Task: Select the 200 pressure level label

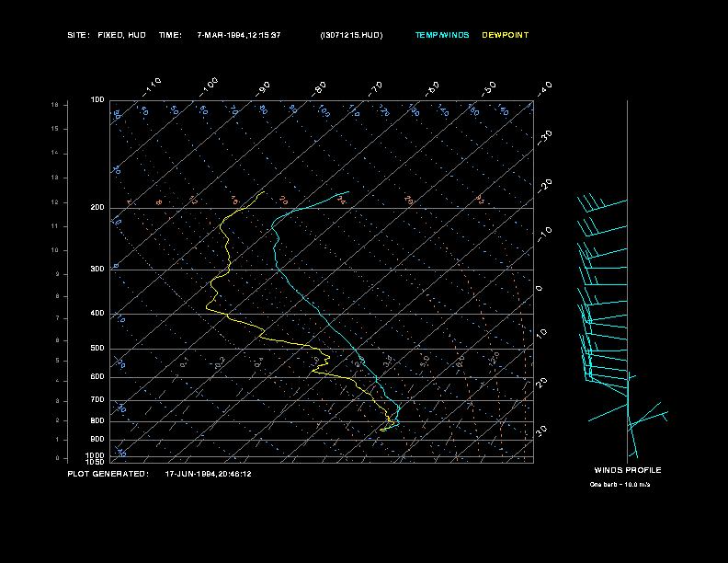Action: click(97, 208)
